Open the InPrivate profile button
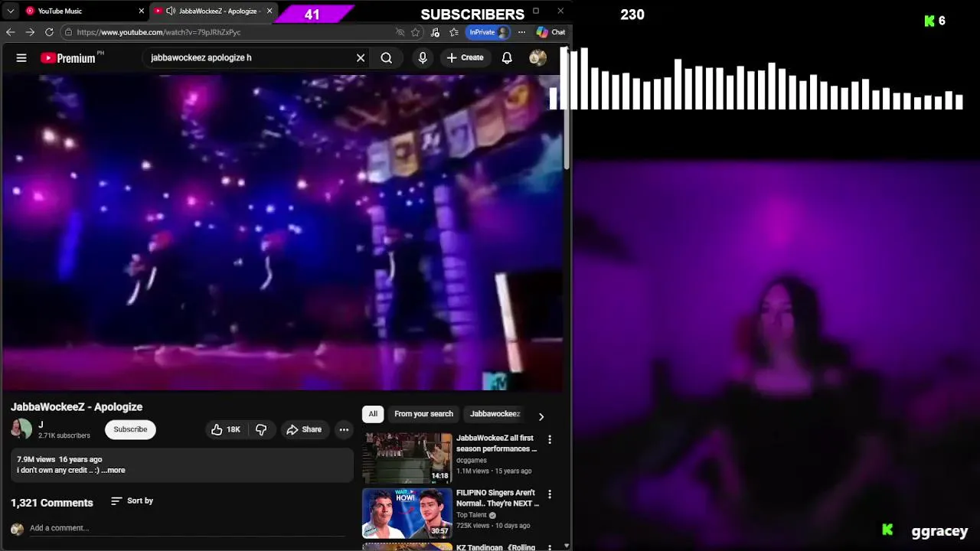This screenshot has width=980, height=551. pyautogui.click(x=488, y=32)
